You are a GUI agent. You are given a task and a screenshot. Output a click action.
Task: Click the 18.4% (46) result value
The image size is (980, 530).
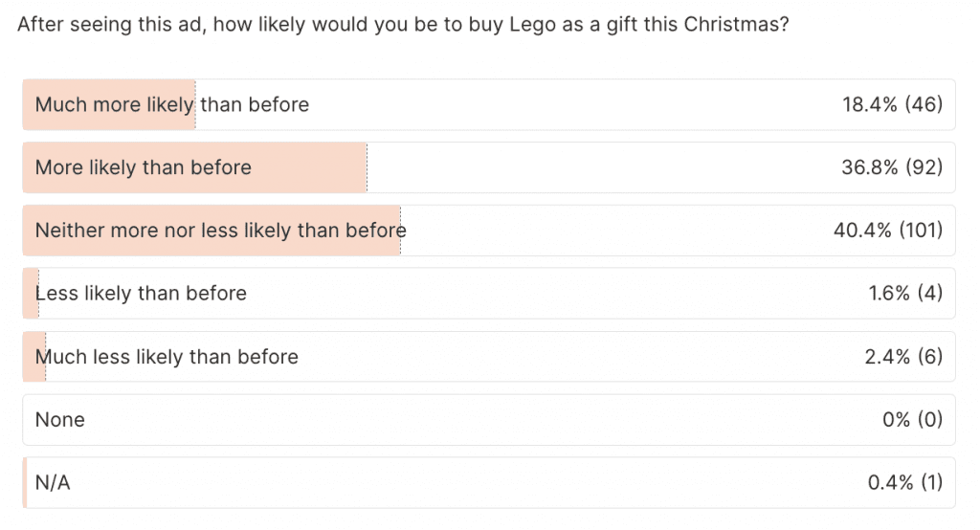pyautogui.click(x=892, y=104)
